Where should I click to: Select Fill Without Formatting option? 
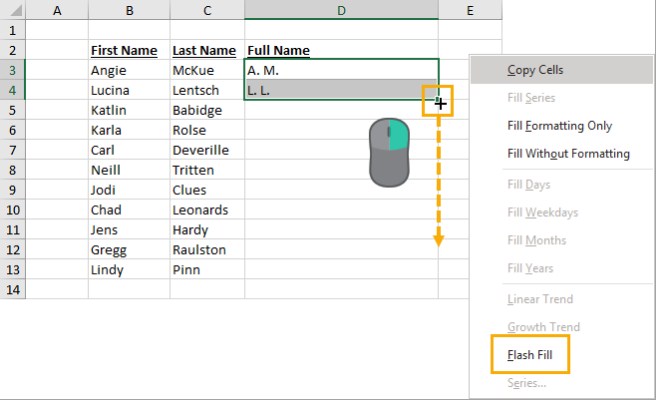561,154
